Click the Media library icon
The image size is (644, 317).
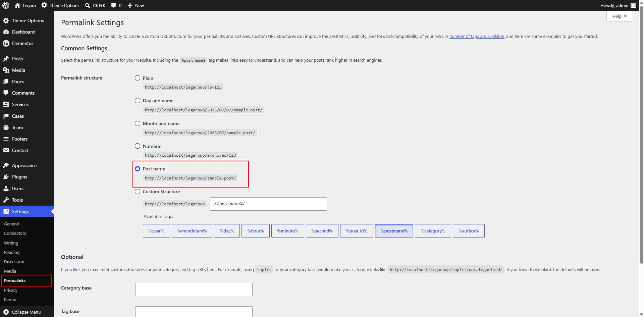pyautogui.click(x=6, y=70)
